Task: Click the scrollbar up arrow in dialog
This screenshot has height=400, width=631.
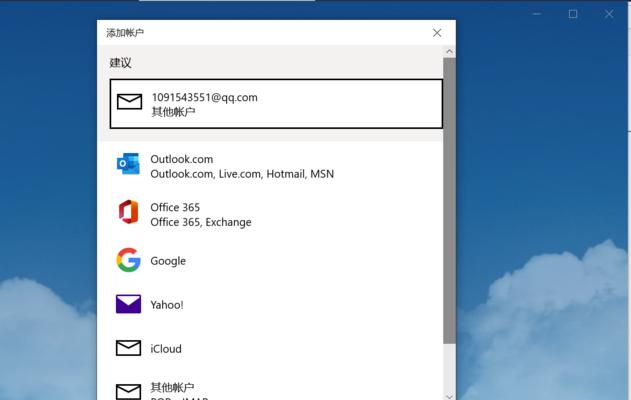Action: point(450,52)
